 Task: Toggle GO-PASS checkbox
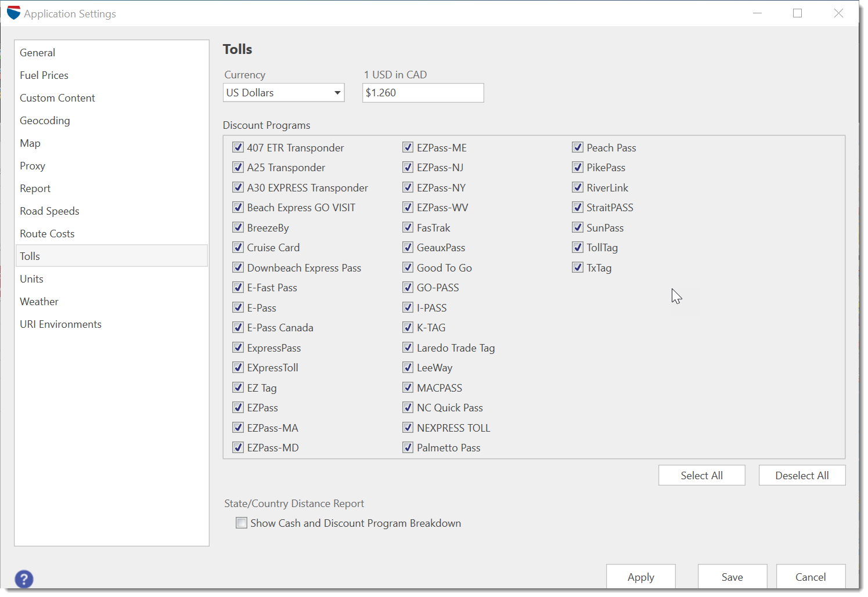pos(408,287)
